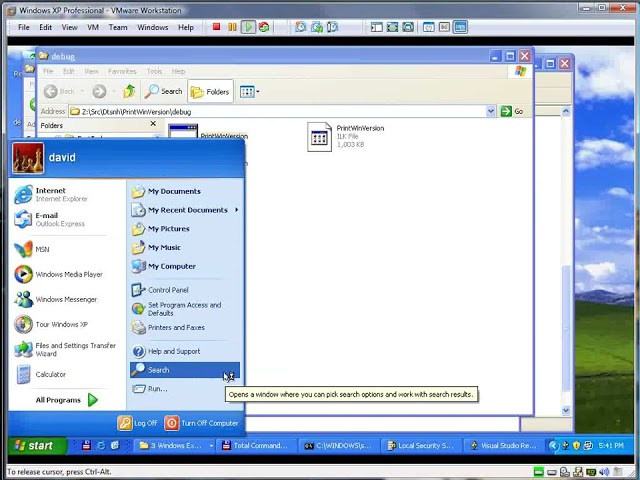Image resolution: width=640 pixels, height=480 pixels.
Task: Power on the VM with the green play icon
Action: pyautogui.click(x=248, y=27)
